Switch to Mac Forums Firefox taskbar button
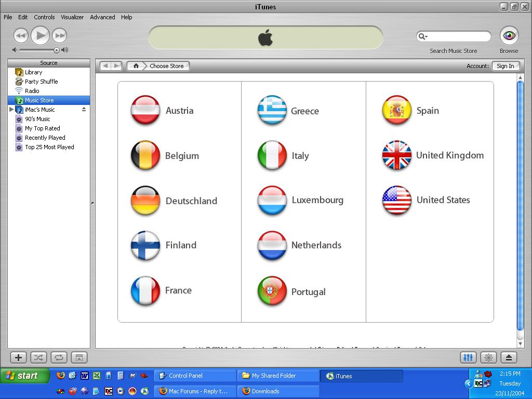 coord(195,391)
